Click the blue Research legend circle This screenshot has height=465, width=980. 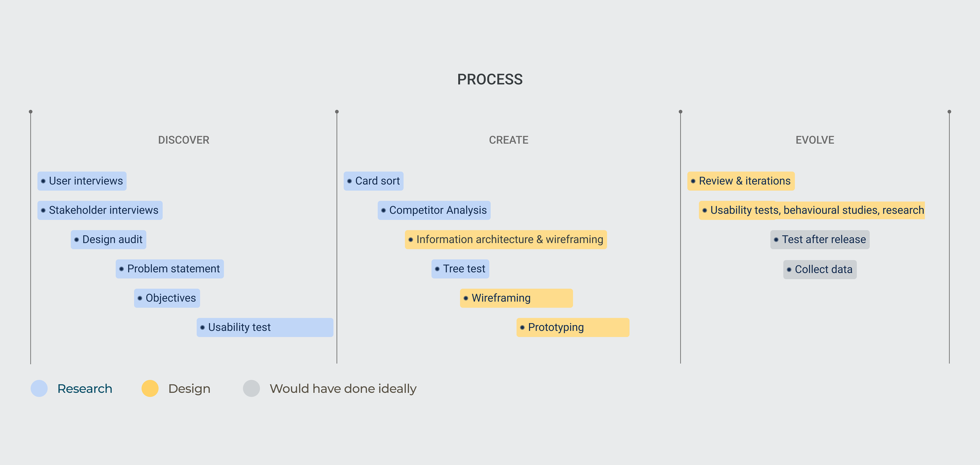[x=39, y=388]
